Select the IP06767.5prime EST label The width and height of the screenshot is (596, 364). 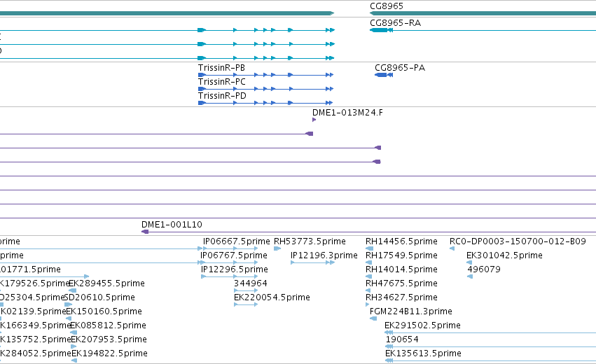(x=234, y=255)
